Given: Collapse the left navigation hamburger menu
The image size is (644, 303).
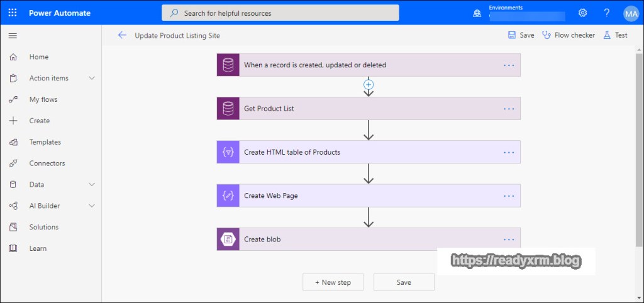Looking at the screenshot, I should pyautogui.click(x=13, y=35).
